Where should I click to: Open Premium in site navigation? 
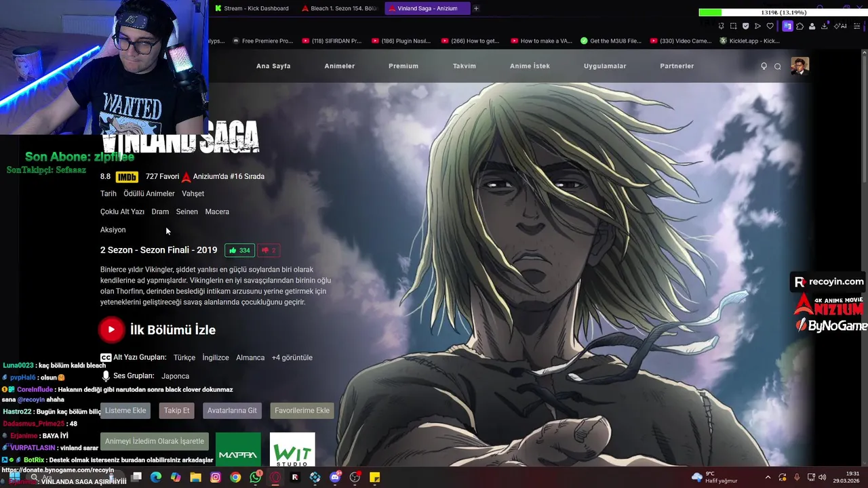pyautogui.click(x=403, y=66)
